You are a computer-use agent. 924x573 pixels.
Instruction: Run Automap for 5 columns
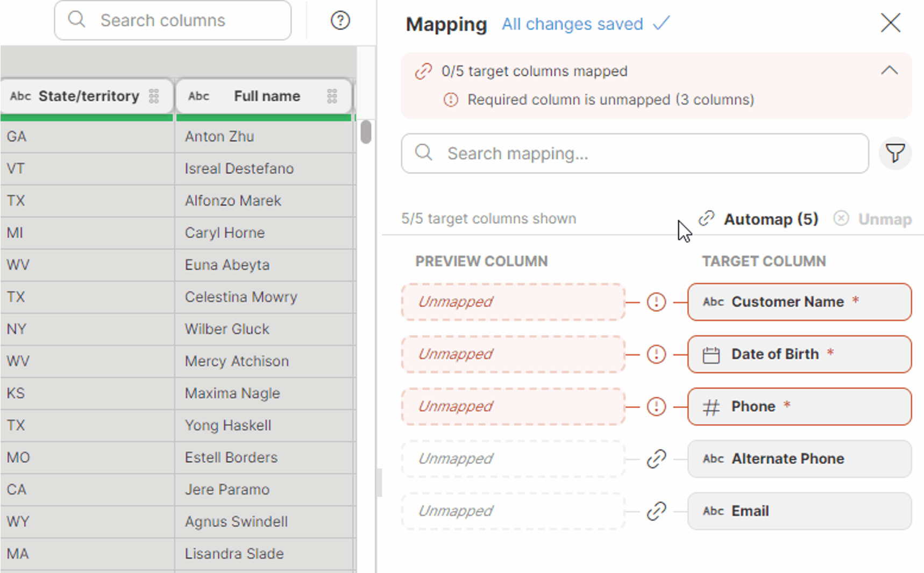click(771, 218)
